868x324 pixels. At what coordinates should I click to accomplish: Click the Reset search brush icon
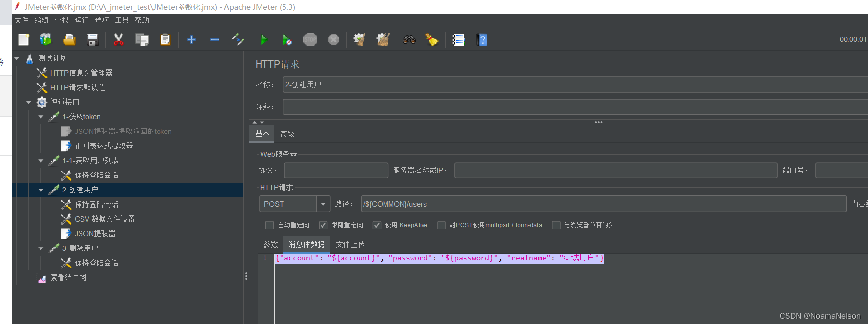(x=432, y=39)
